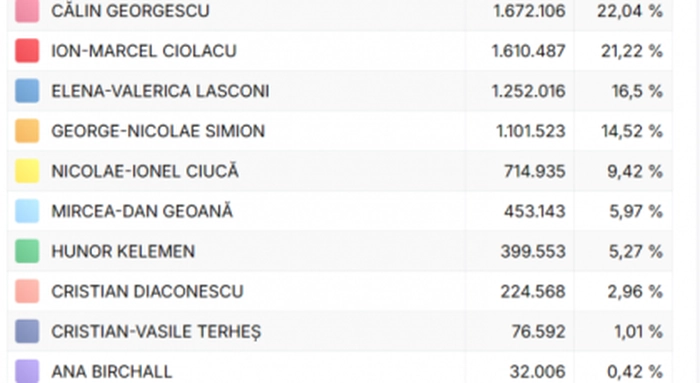Select the 22,04 % percentage cell
Viewport: 700px width, 383px height.
click(x=630, y=11)
